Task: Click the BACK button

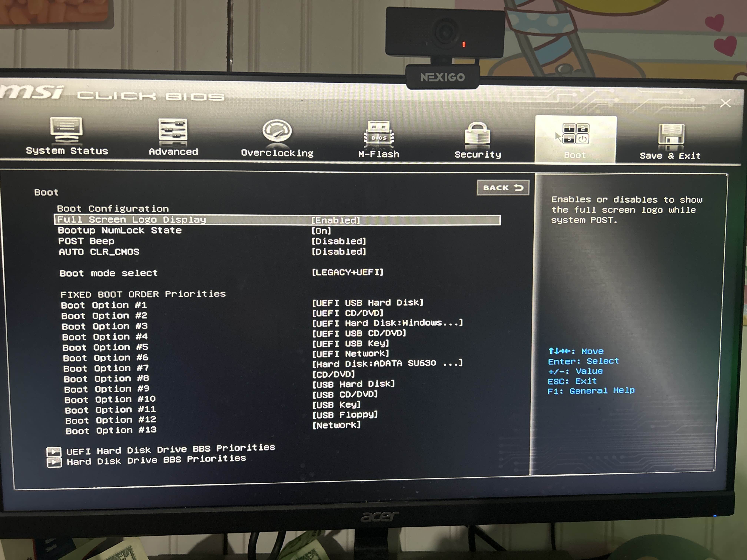Action: click(502, 188)
